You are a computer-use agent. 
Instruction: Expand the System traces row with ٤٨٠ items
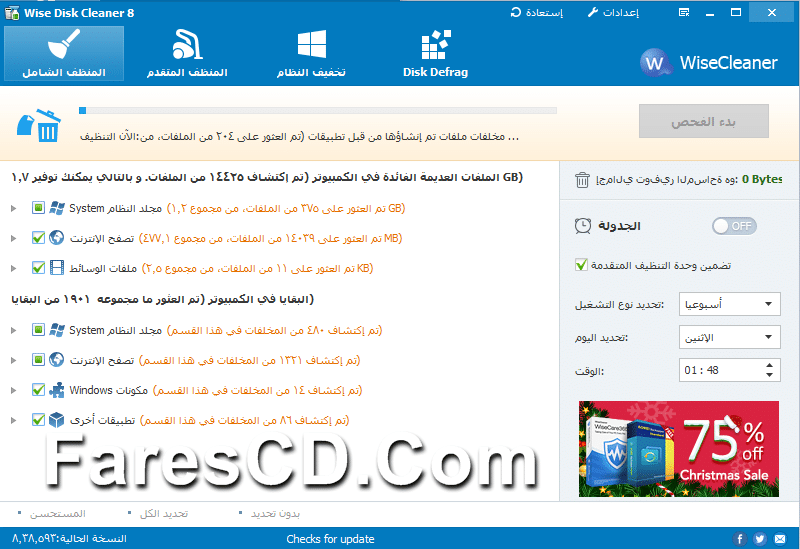(14, 330)
